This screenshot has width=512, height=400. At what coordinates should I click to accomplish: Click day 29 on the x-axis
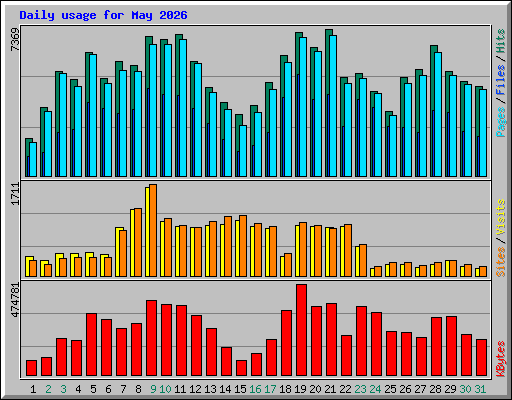point(450,389)
